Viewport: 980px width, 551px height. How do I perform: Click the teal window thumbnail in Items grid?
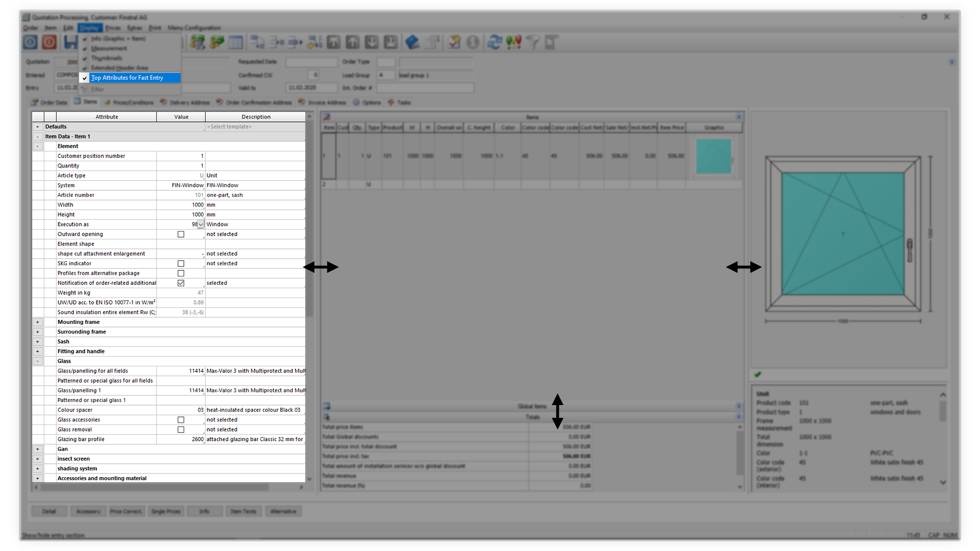[714, 156]
